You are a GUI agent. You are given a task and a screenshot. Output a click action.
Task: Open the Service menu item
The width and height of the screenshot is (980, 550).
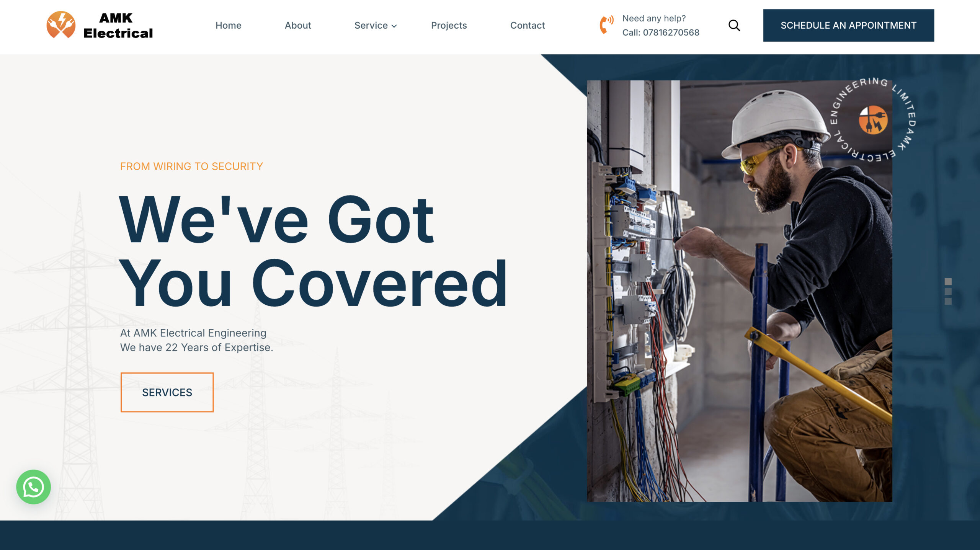(371, 25)
